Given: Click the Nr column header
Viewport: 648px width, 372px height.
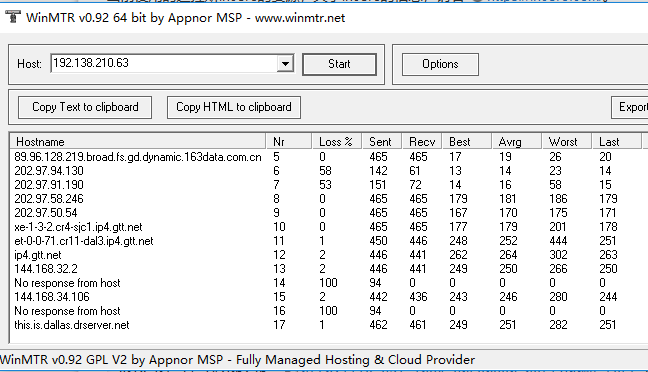Looking at the screenshot, I should pyautogui.click(x=288, y=141).
